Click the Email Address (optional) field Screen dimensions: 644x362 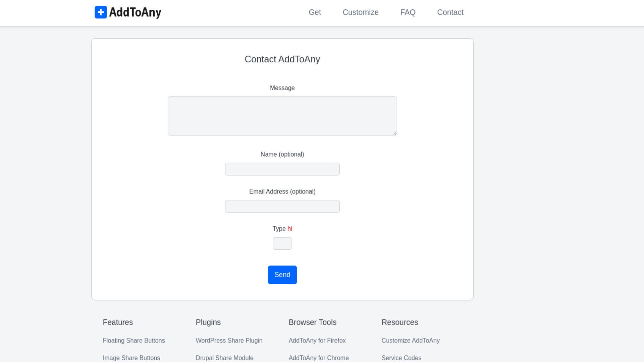pyautogui.click(x=282, y=206)
